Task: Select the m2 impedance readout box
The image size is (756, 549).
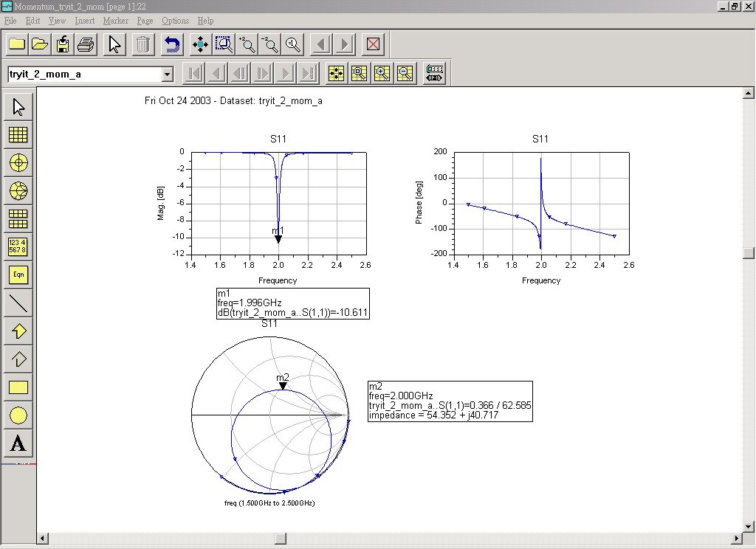Action: [x=450, y=401]
